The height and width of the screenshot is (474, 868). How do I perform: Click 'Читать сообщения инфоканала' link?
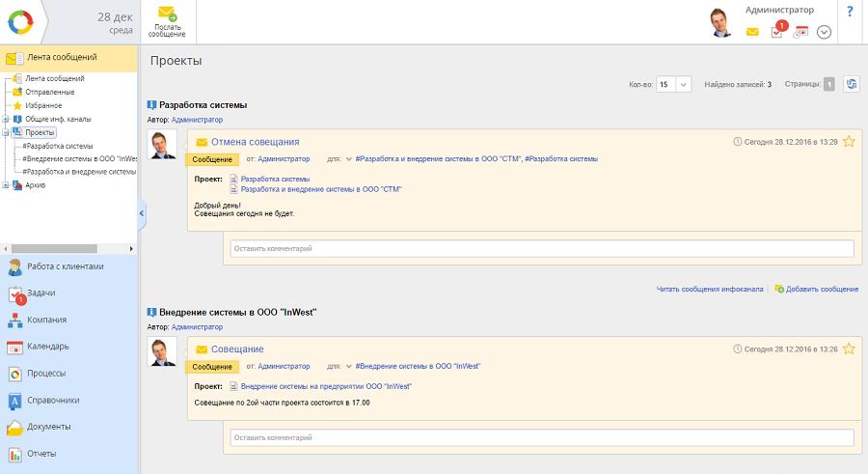point(710,290)
